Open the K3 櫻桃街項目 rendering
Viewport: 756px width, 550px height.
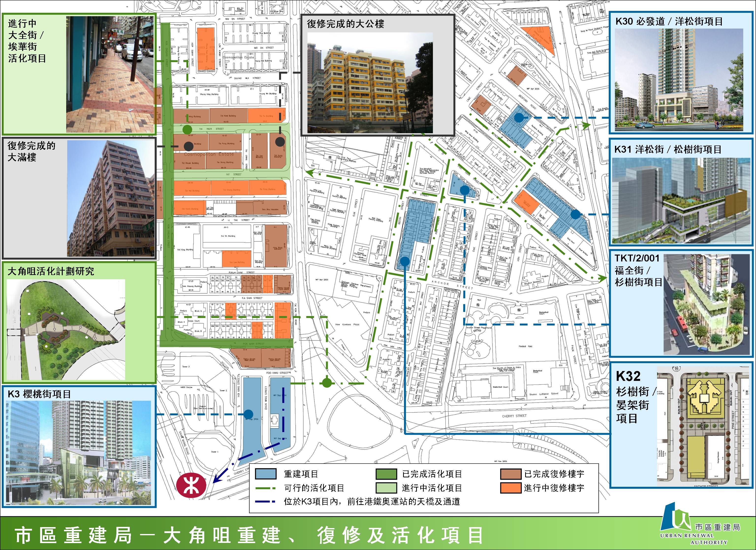tap(78, 453)
